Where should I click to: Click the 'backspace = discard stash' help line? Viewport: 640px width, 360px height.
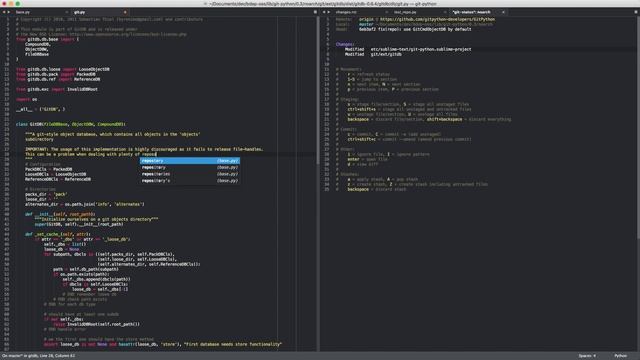(377, 189)
